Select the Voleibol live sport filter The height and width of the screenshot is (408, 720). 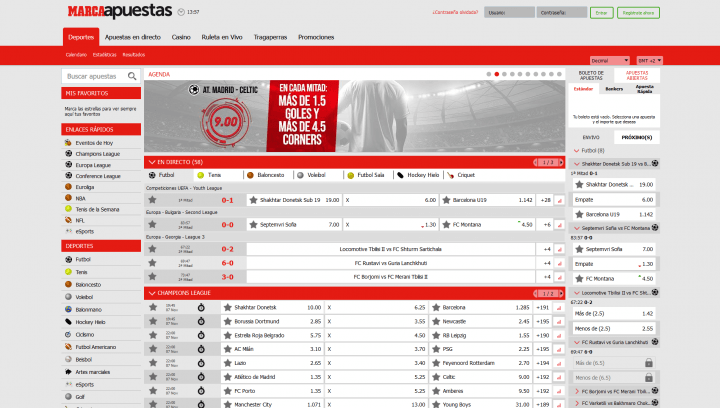point(312,175)
